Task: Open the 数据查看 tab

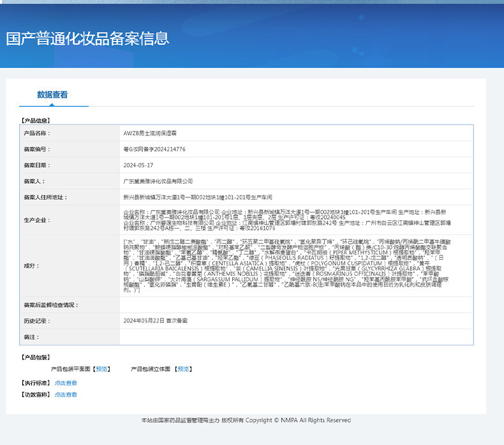Action: click(52, 95)
